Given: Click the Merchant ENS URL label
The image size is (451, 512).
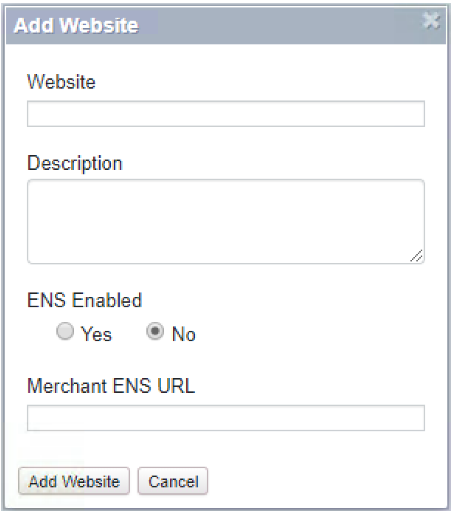Looking at the screenshot, I should pos(111,386).
